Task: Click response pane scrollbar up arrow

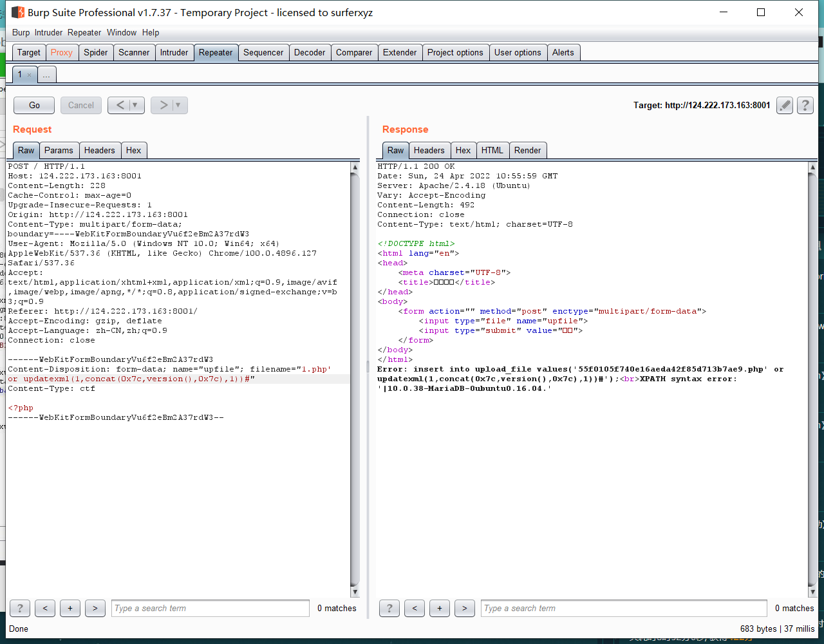Action: click(812, 167)
